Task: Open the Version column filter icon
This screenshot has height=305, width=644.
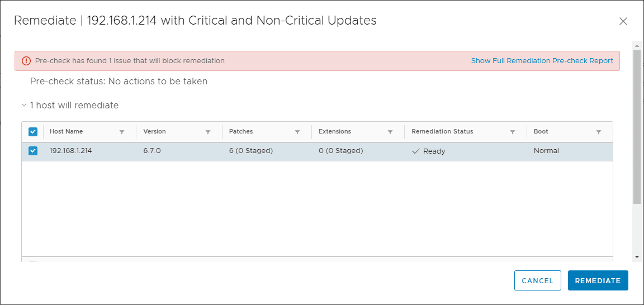Action: [208, 132]
